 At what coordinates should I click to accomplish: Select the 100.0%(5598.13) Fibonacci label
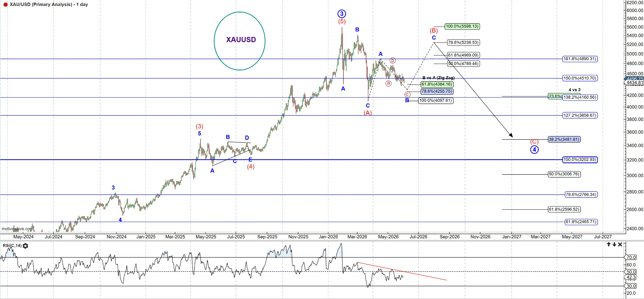pyautogui.click(x=462, y=26)
